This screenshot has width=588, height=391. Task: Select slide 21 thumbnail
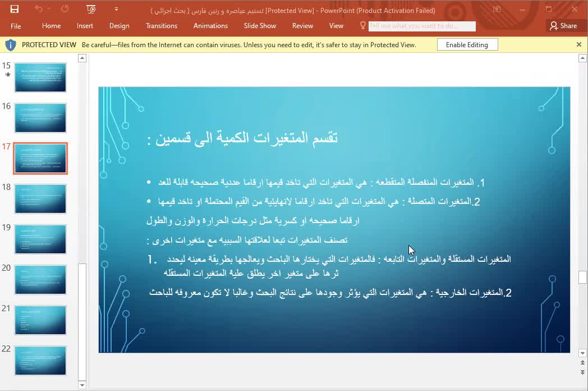[x=40, y=320]
